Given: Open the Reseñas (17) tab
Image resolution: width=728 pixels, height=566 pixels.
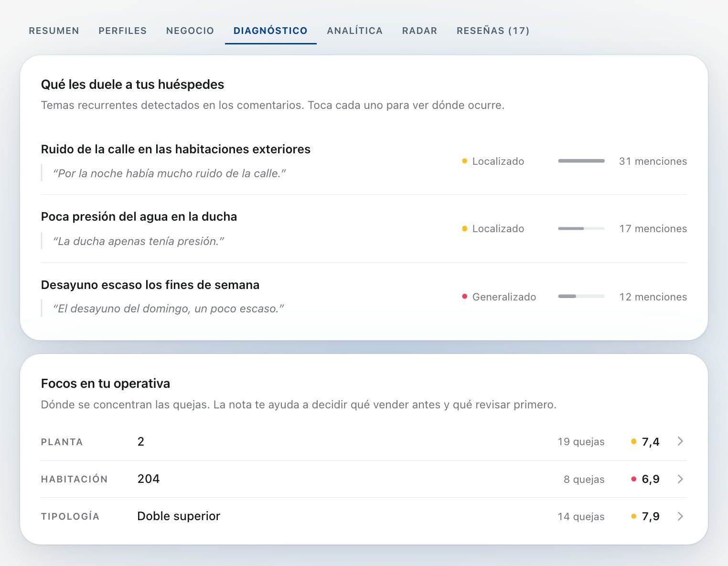Looking at the screenshot, I should tap(493, 31).
